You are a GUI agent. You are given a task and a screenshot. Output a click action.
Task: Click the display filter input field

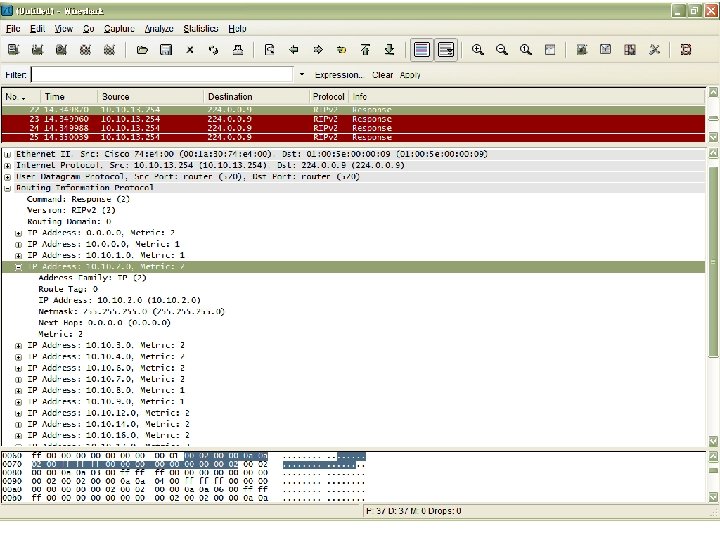(162, 74)
